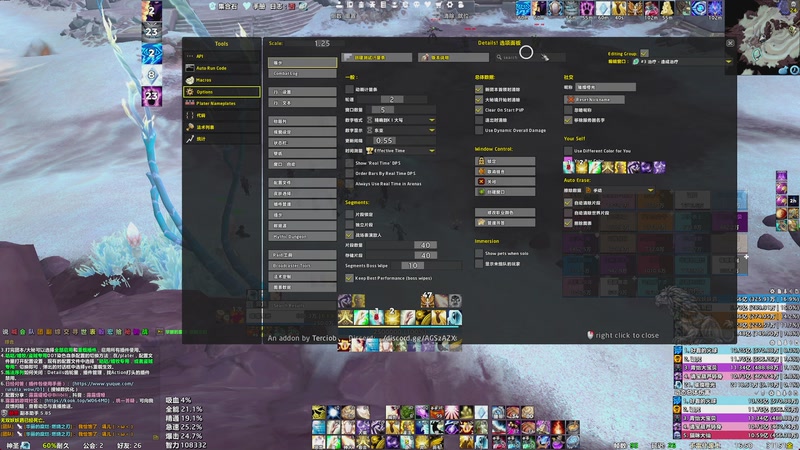Open Plater Nameplates settings
The image size is (800, 450).
point(221,104)
